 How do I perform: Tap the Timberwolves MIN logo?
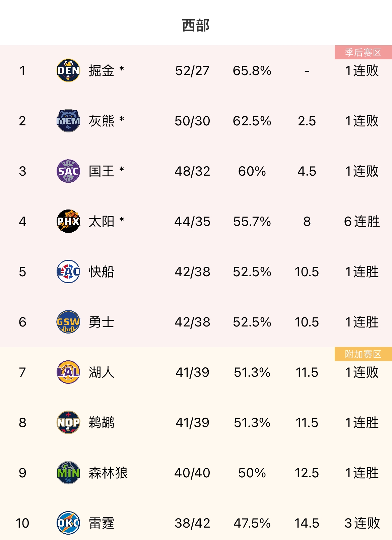[68, 473]
